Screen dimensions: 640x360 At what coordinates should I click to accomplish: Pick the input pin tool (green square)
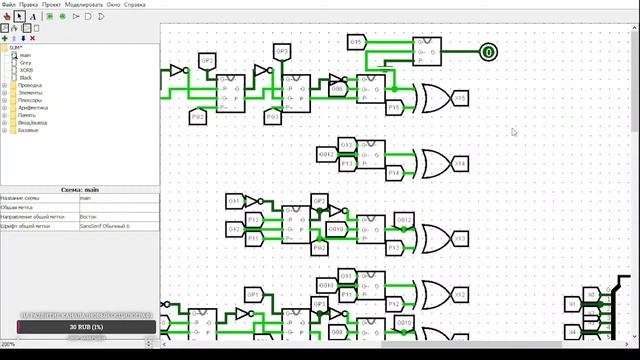click(x=50, y=16)
